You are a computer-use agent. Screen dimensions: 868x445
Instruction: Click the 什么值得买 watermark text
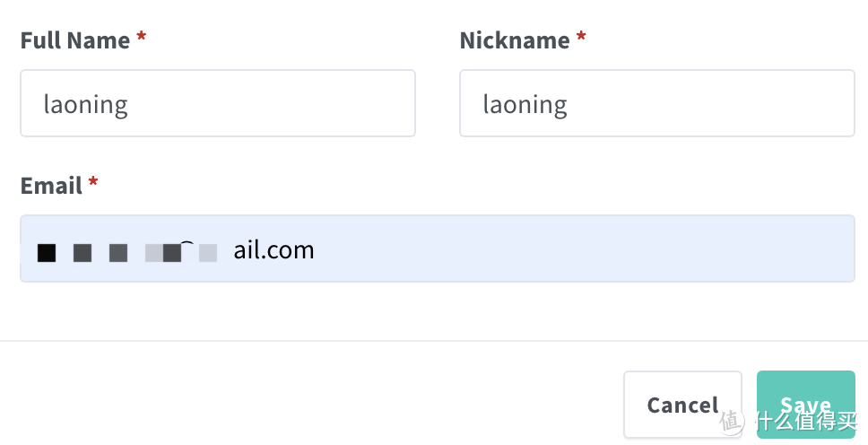[807, 421]
